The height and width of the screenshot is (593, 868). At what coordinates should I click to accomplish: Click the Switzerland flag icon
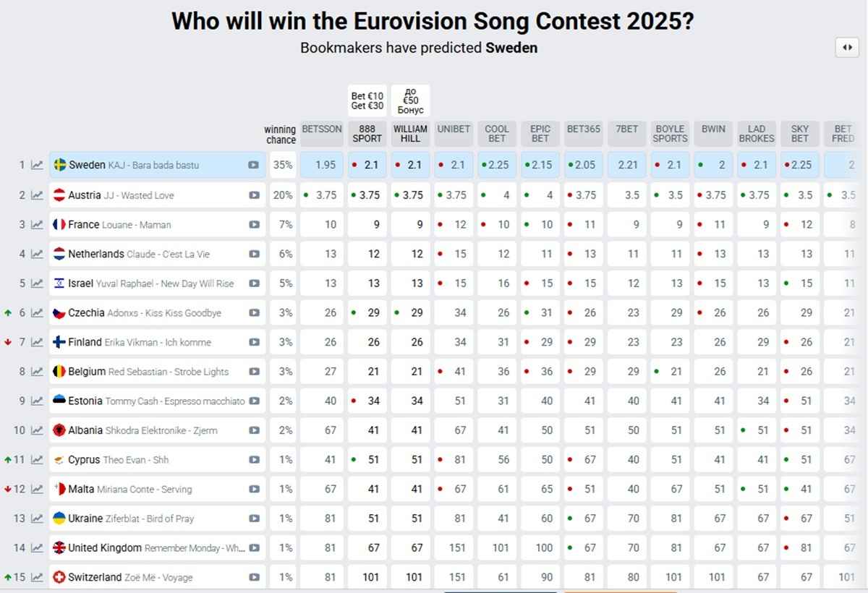(x=59, y=577)
